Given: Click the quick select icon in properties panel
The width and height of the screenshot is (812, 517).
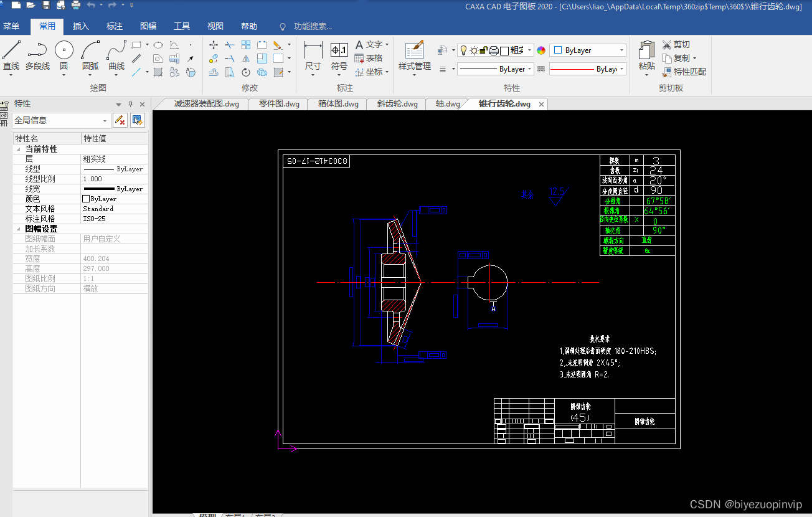Looking at the screenshot, I should tap(138, 120).
